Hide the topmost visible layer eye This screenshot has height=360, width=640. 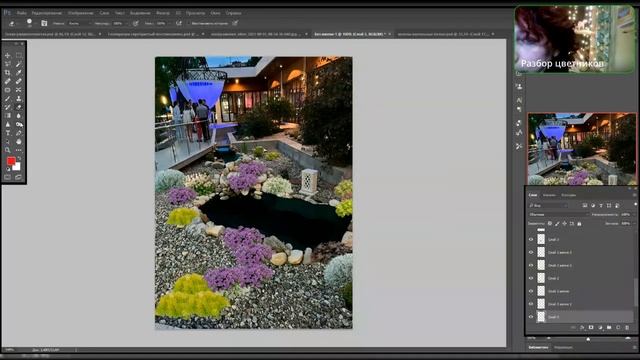[531, 240]
